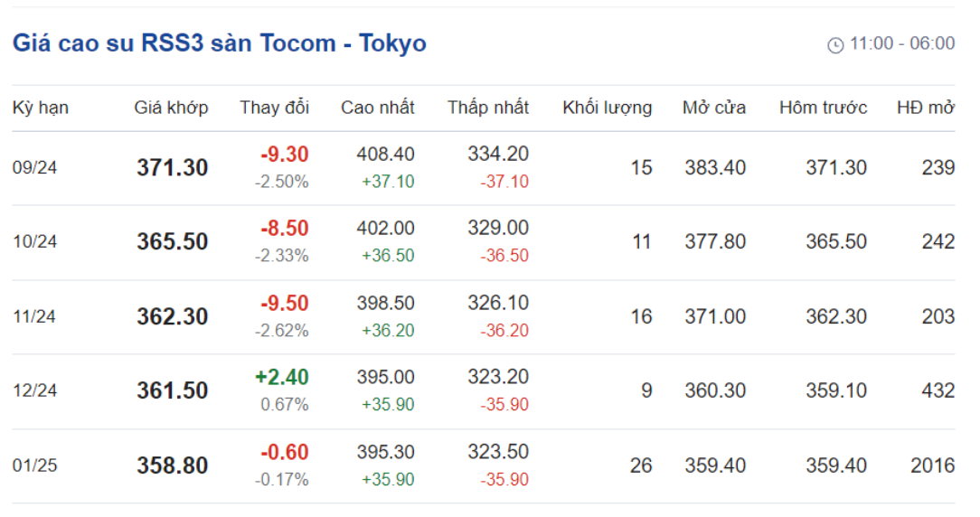
Task: Sort by the Khối lượng column header
Action: [607, 108]
